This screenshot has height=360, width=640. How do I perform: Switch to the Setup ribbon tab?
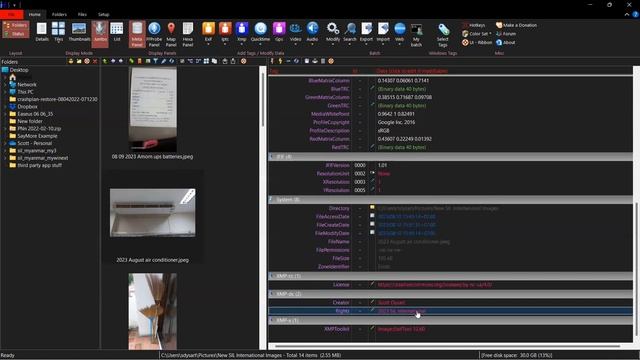103,14
